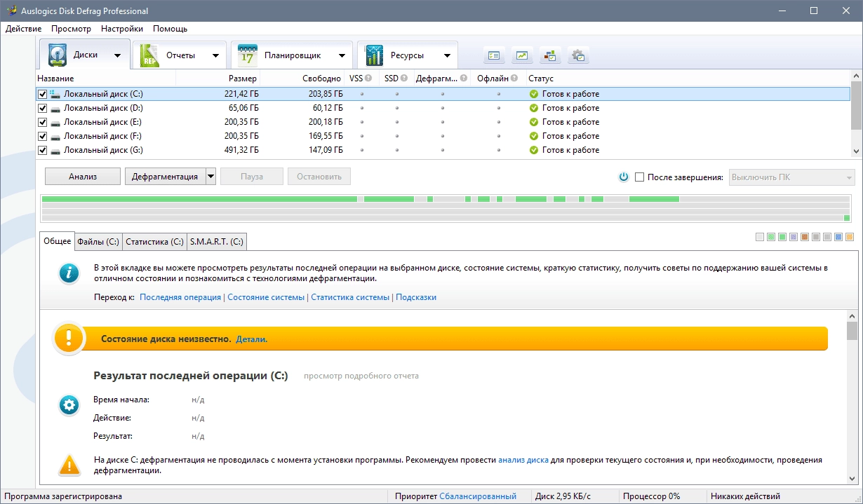863x504 pixels.
Task: Click the calendar icon on the Планировщик tab
Action: tap(248, 55)
